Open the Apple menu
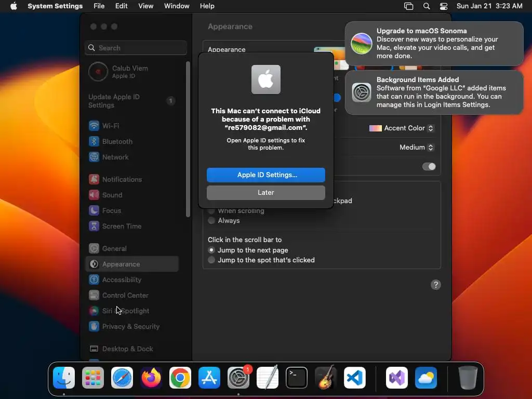This screenshot has width=532, height=399. coord(14,6)
